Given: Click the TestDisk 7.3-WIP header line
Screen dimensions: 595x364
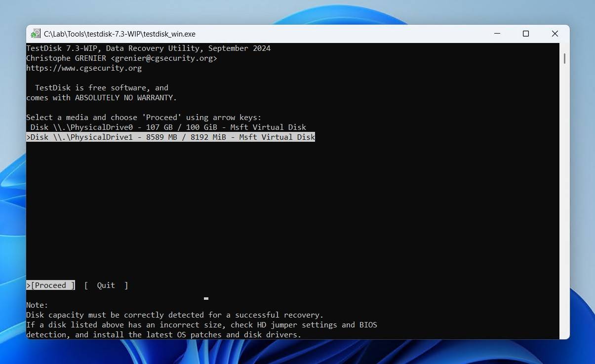Looking at the screenshot, I should [148, 48].
